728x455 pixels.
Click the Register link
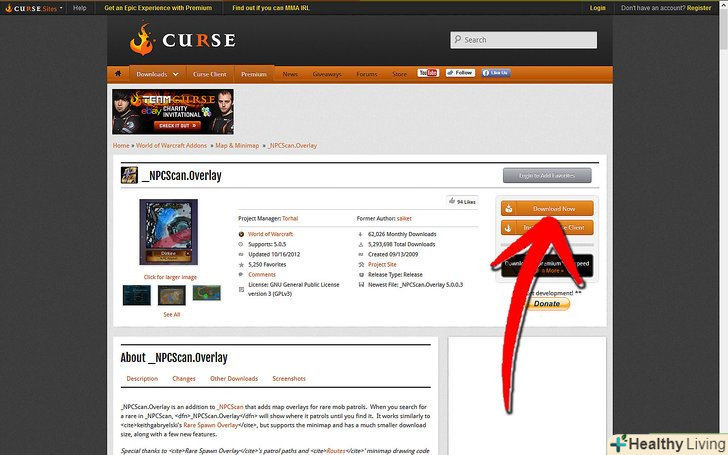699,8
